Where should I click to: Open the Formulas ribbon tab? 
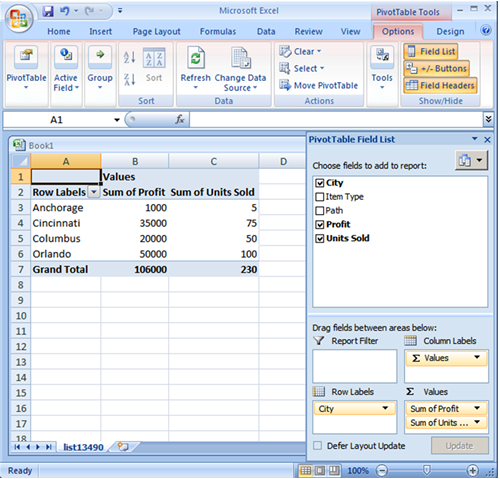point(218,31)
